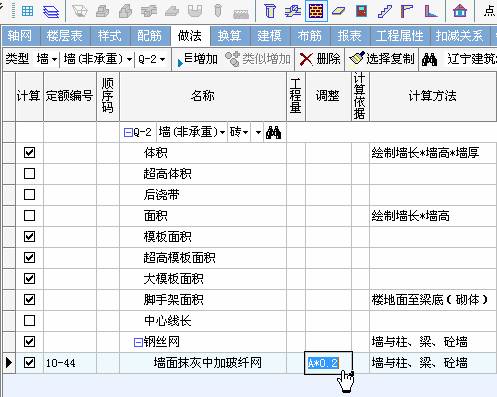Click binoculars icon in Q-2 row
This screenshot has height=397, width=497.
pos(273,132)
